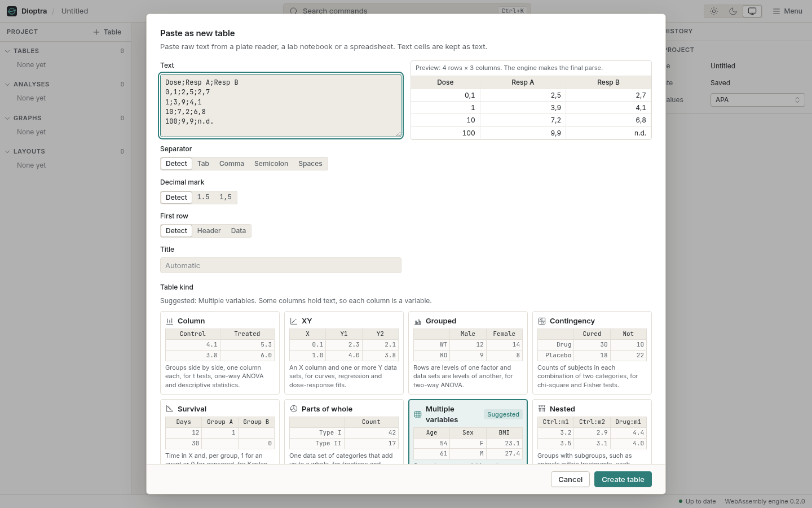The image size is (812, 508).
Task: Click the Title input field
Action: pyautogui.click(x=281, y=265)
